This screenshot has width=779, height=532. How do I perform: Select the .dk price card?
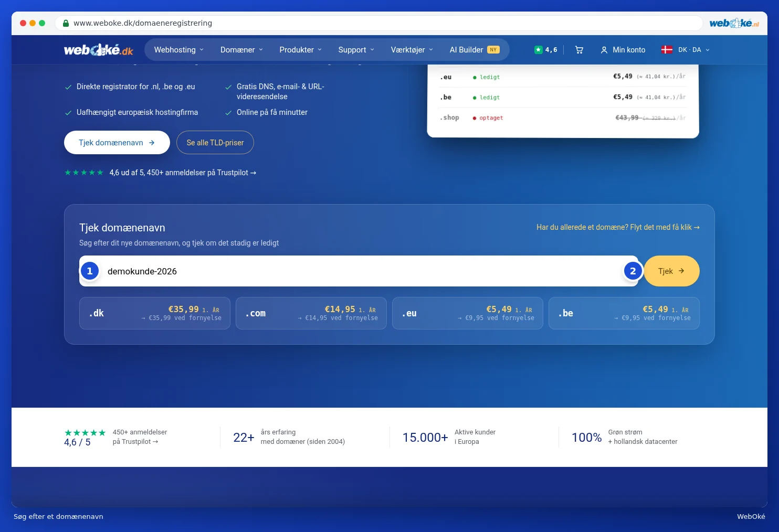(155, 313)
